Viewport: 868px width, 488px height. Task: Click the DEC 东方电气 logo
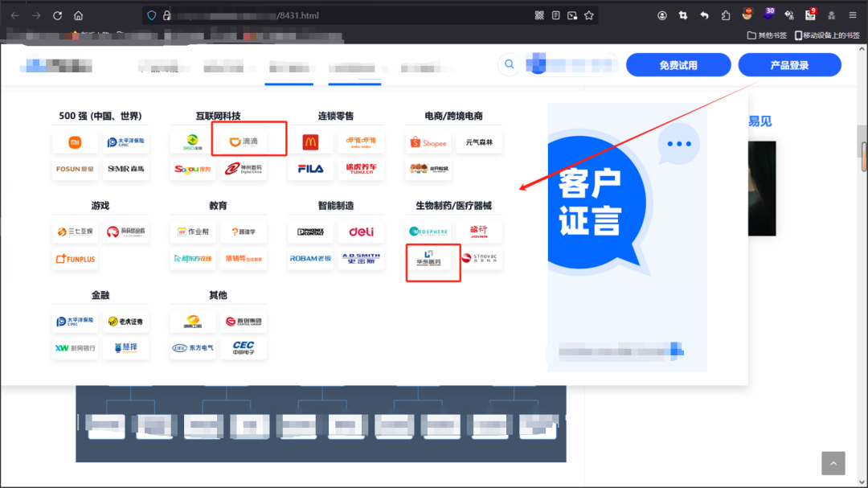(x=193, y=348)
